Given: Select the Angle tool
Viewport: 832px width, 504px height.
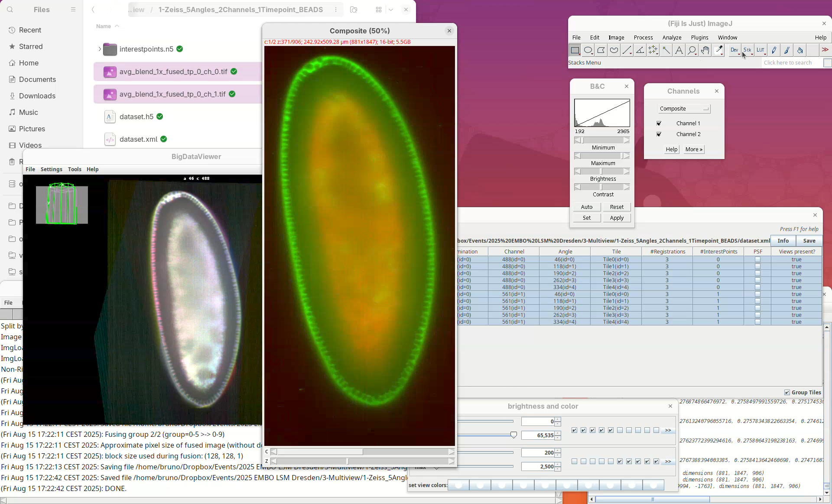Looking at the screenshot, I should coord(640,50).
